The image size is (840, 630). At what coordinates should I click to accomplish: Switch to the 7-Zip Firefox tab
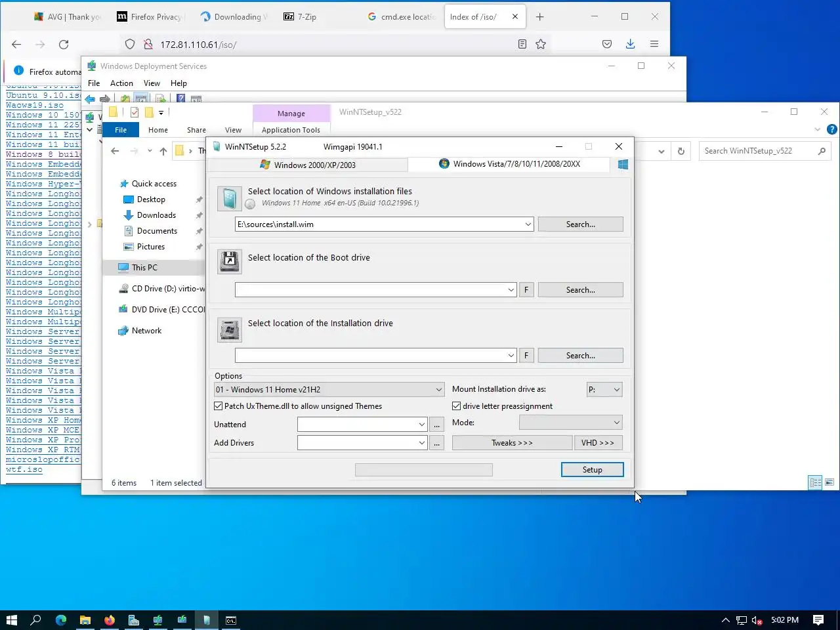point(308,16)
